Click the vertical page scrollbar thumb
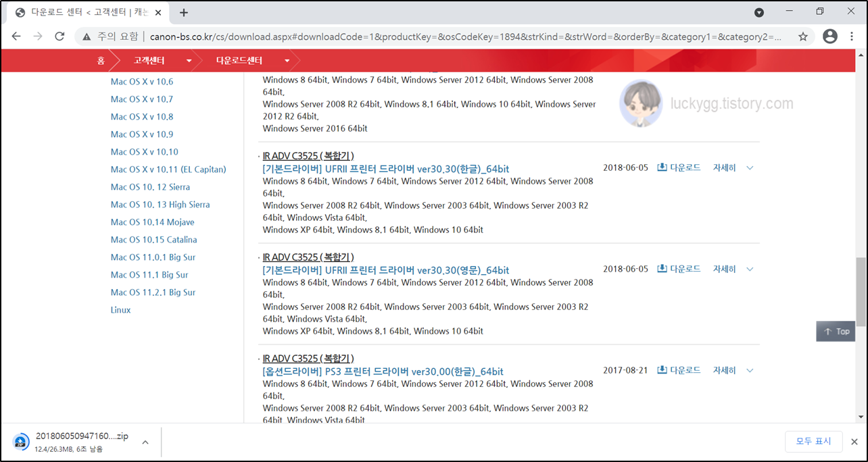The height and width of the screenshot is (462, 868). (x=861, y=290)
